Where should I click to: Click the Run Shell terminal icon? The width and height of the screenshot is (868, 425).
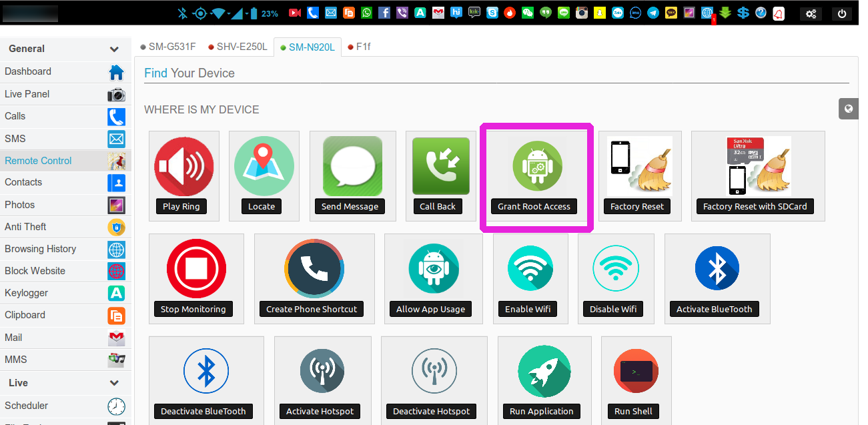(x=636, y=371)
